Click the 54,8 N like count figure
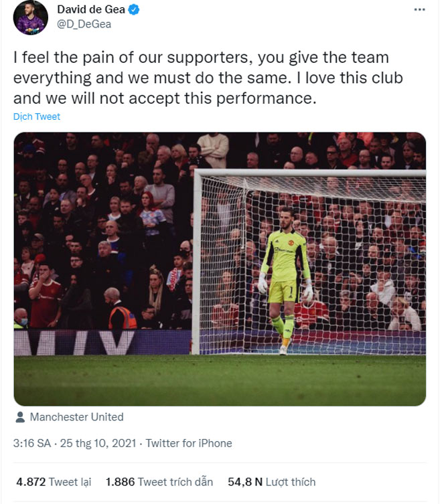Screen dimensions: 442x504 pos(244,482)
